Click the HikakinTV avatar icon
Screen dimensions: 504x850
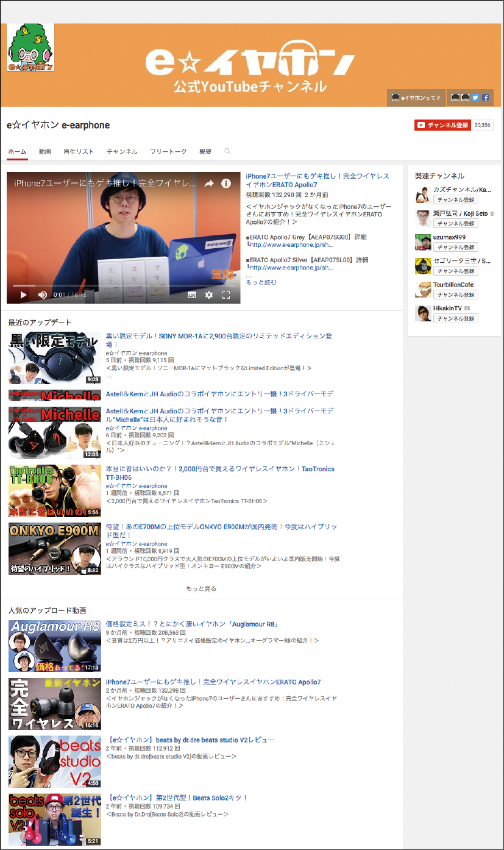click(423, 313)
